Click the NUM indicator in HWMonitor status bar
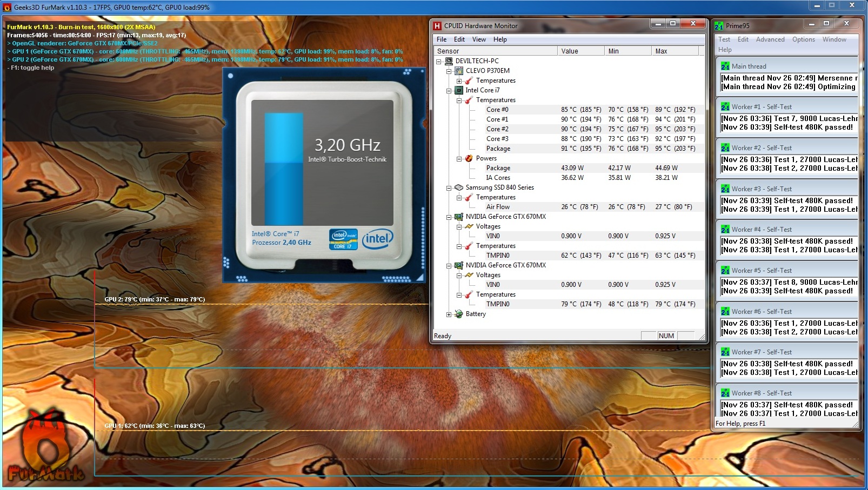The width and height of the screenshot is (868, 490). [x=666, y=335]
